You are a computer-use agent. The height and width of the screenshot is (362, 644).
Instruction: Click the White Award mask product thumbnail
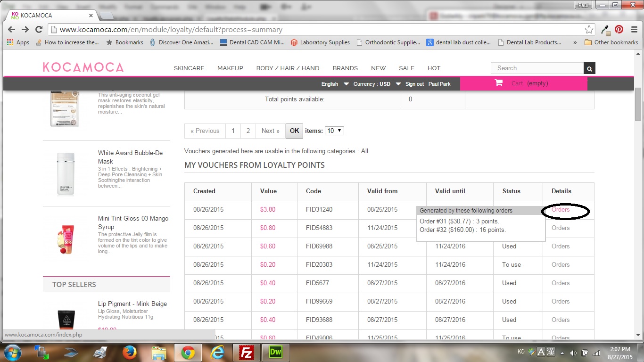click(x=66, y=175)
